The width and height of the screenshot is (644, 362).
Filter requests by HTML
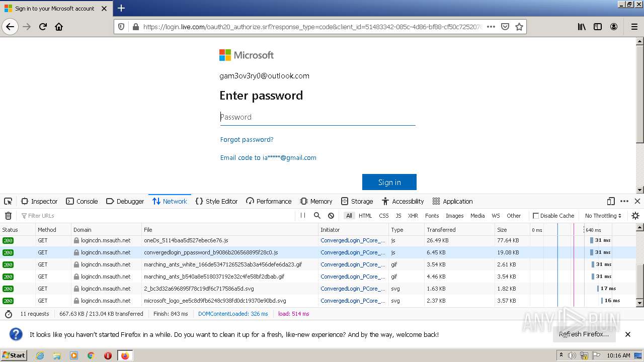(x=365, y=216)
